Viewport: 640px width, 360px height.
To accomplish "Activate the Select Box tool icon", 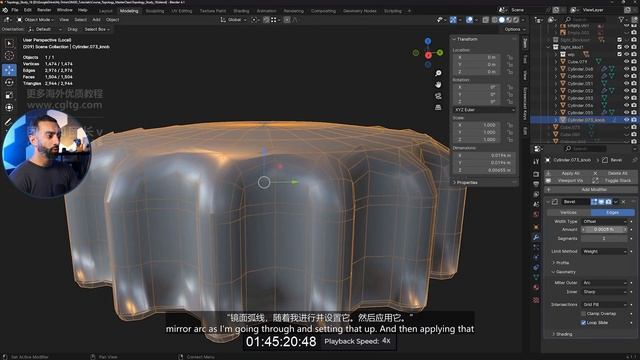I will point(9,43).
